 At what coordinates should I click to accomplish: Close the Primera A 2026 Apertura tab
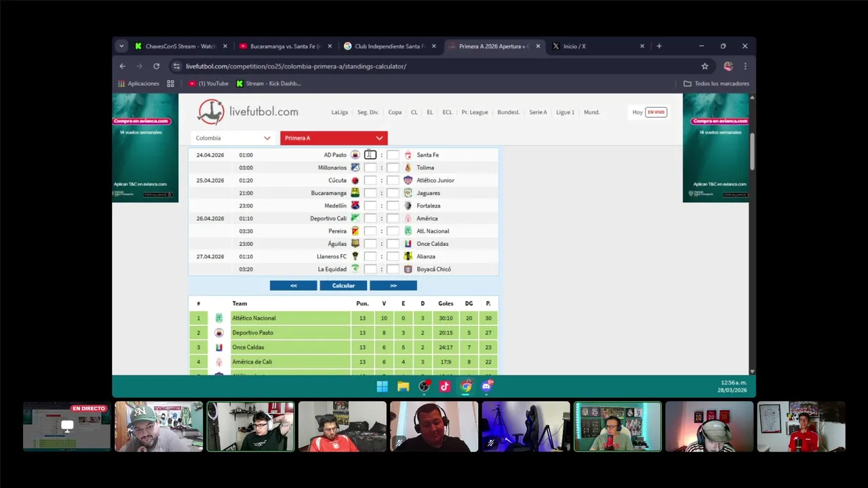(538, 46)
